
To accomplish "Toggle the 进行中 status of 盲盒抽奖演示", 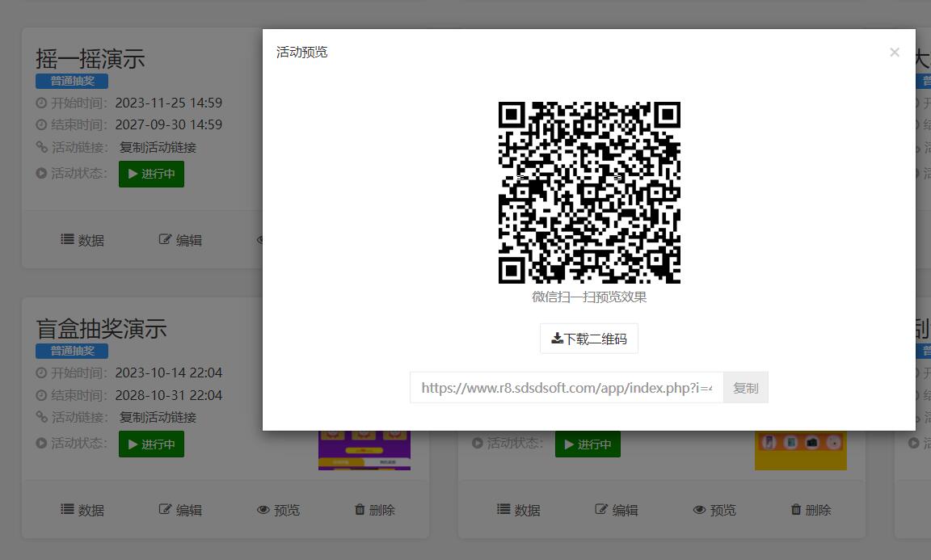I will [151, 444].
